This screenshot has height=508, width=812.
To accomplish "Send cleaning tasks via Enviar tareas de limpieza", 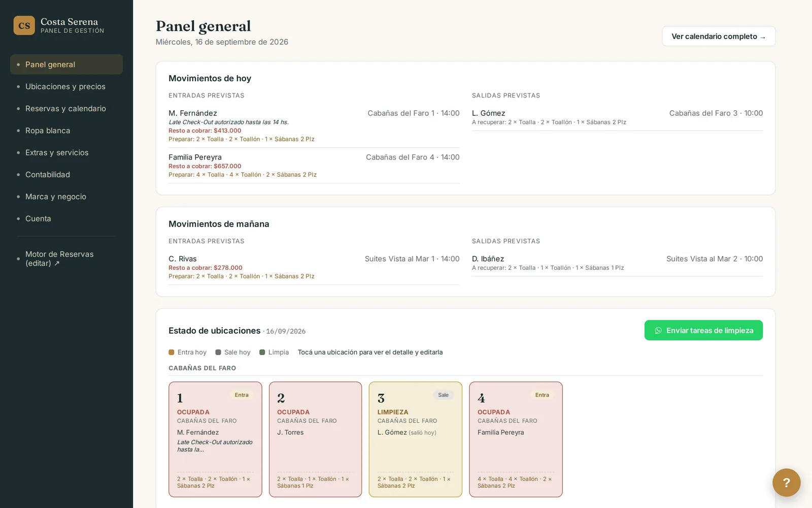I will [x=703, y=330].
